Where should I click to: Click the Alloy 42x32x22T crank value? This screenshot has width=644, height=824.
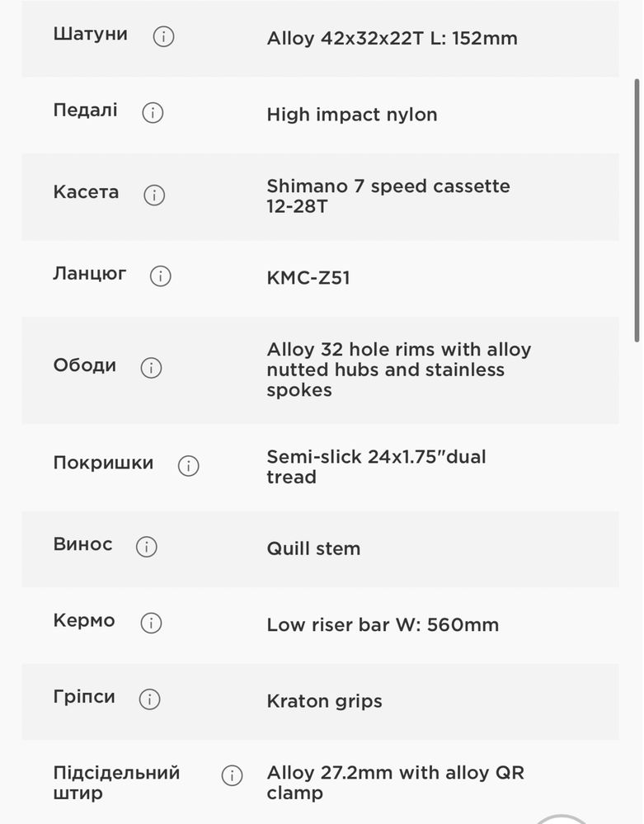point(392,39)
